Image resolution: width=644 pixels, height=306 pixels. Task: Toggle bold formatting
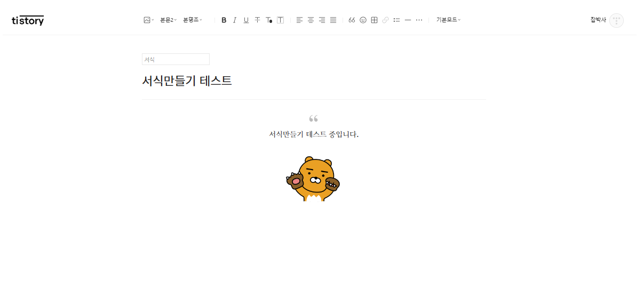click(224, 20)
